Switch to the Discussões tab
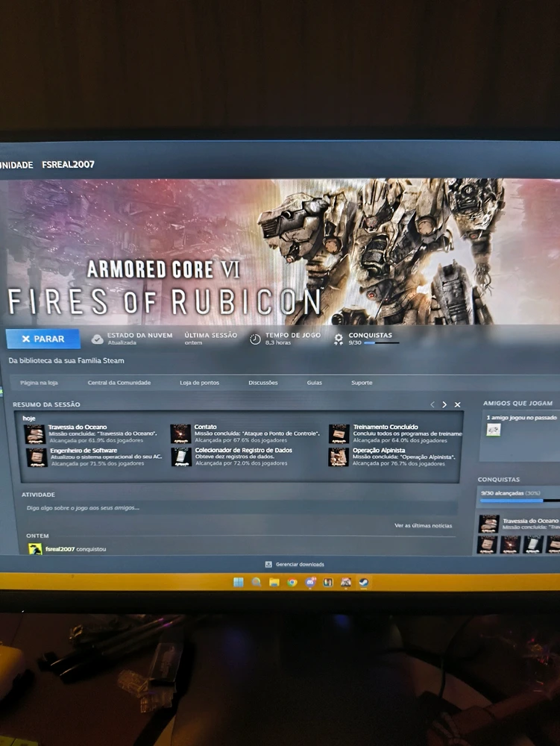 pos(262,383)
